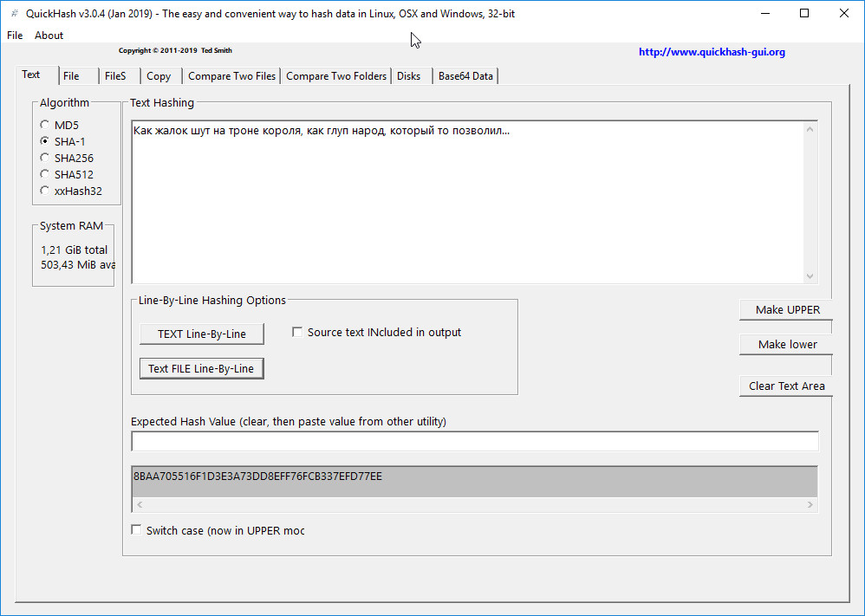Screen dimensions: 865x616
Task: Open the File menu
Action: pyautogui.click(x=15, y=36)
